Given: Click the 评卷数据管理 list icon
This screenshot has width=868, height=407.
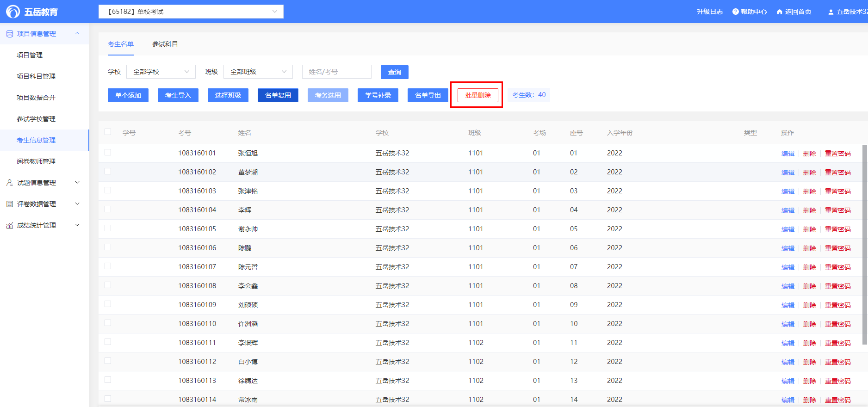Looking at the screenshot, I should click(10, 204).
